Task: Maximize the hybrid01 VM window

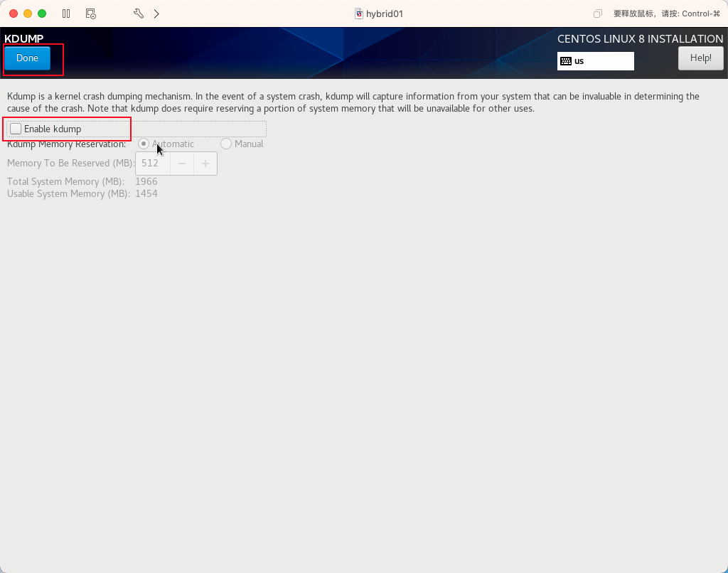Action: [x=42, y=14]
